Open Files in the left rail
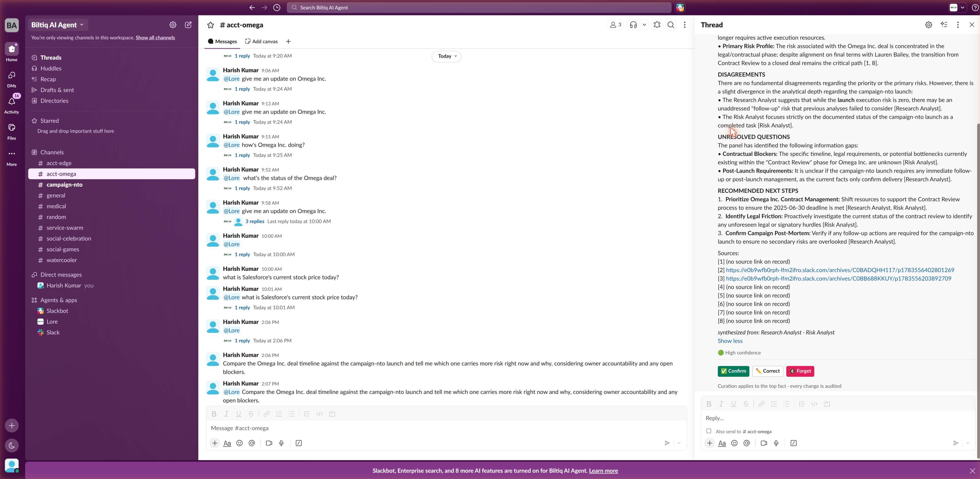 coord(12,131)
